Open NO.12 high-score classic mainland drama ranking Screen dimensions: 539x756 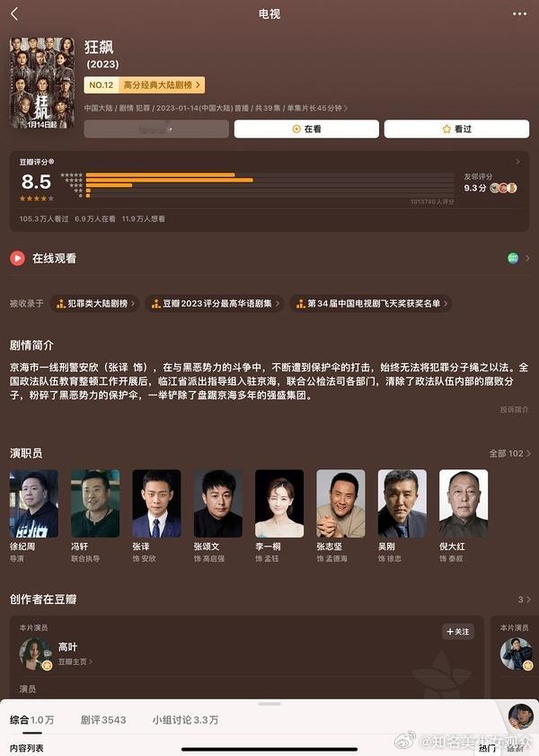(x=145, y=84)
